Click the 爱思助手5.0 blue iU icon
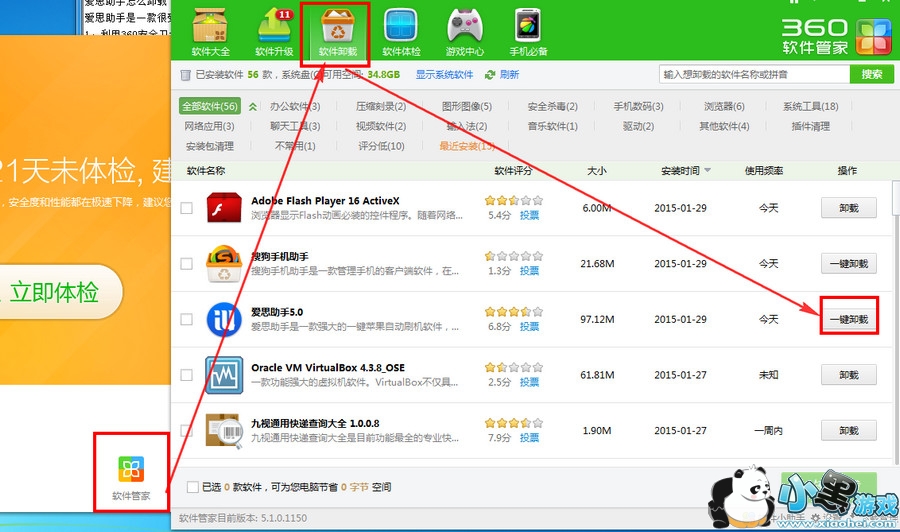This screenshot has height=532, width=900. click(224, 319)
